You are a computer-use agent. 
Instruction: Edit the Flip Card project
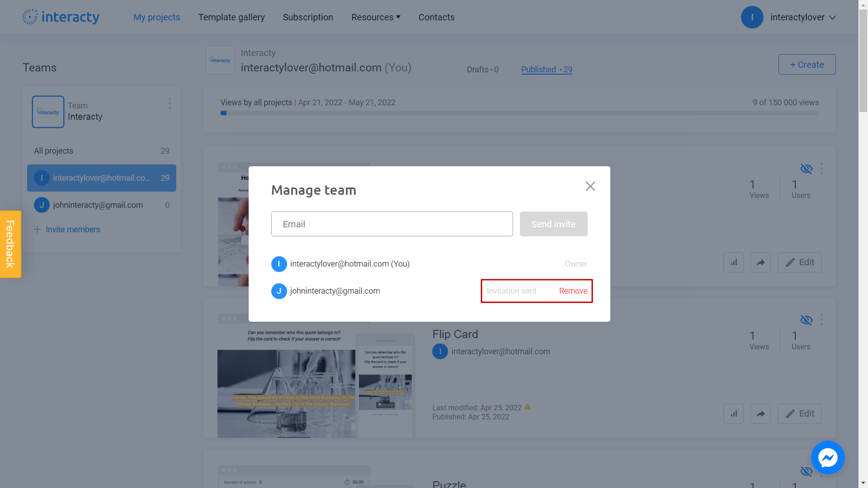pyautogui.click(x=799, y=414)
